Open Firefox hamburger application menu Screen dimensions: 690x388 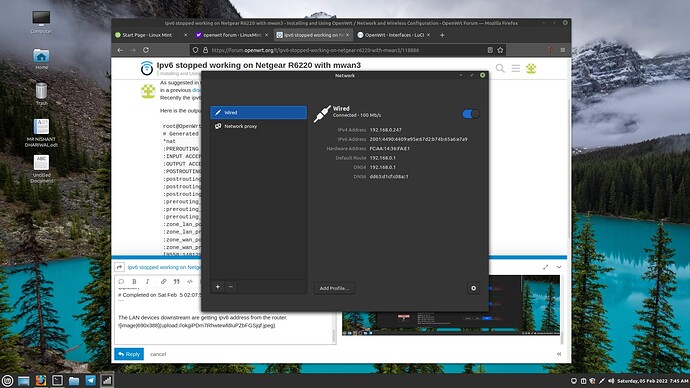(x=562, y=50)
